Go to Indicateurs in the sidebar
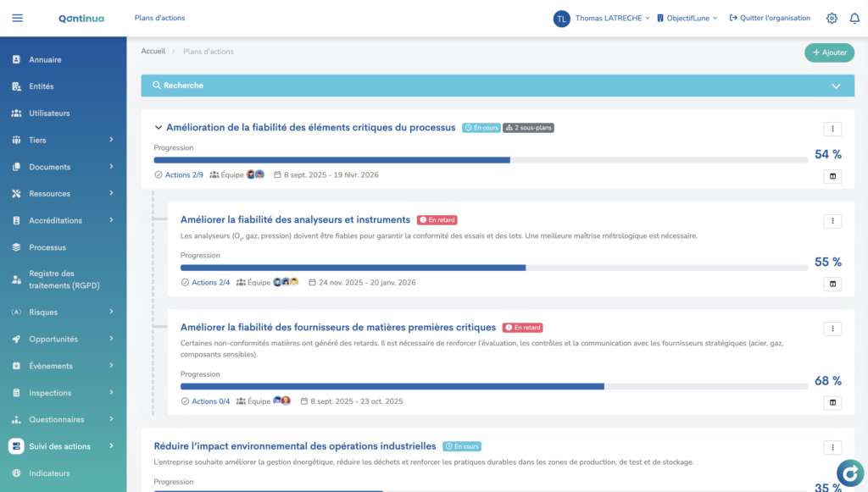This screenshot has height=492, width=868. pyautogui.click(x=49, y=473)
